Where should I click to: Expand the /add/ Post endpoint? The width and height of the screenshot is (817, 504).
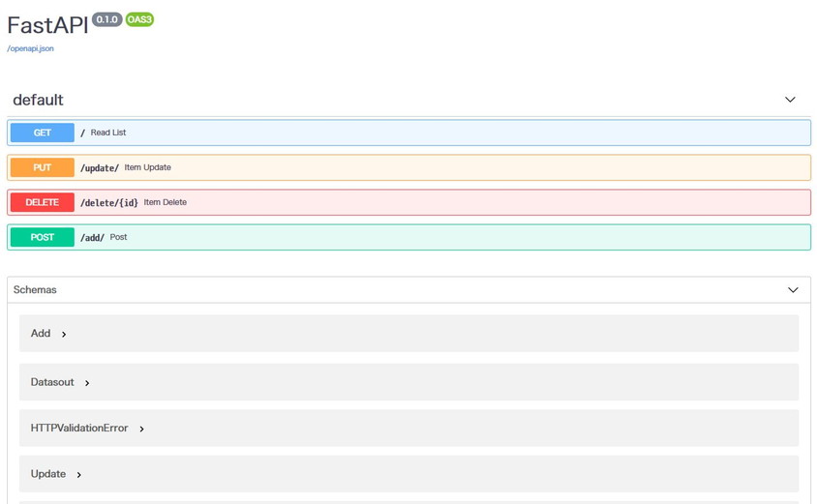409,237
